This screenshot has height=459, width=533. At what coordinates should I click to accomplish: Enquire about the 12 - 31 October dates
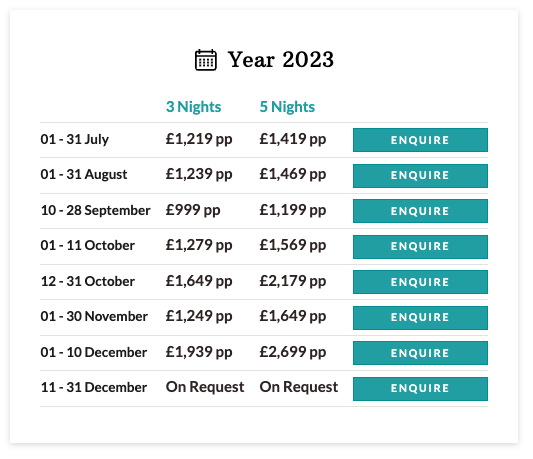click(420, 282)
